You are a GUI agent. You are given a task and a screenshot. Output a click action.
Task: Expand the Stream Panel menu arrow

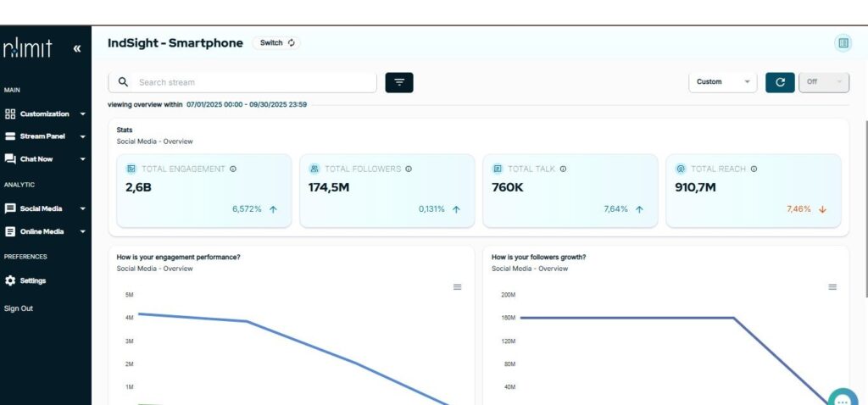click(83, 136)
